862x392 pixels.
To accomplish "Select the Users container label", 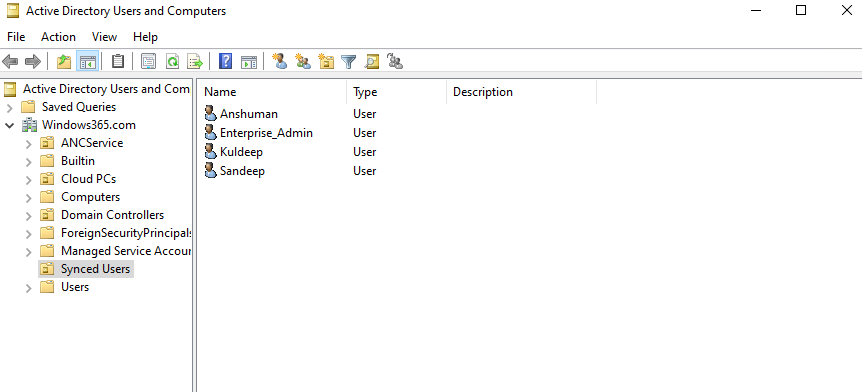I will [75, 287].
